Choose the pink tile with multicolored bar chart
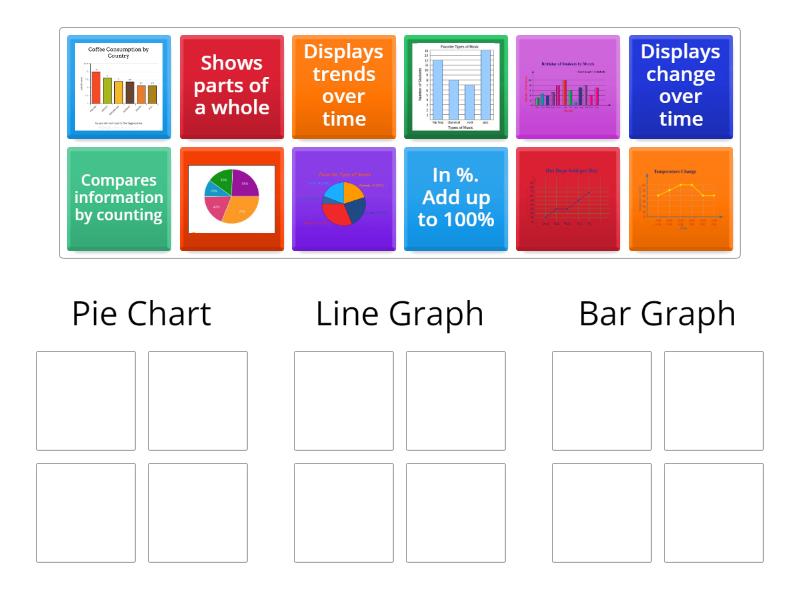 click(568, 87)
